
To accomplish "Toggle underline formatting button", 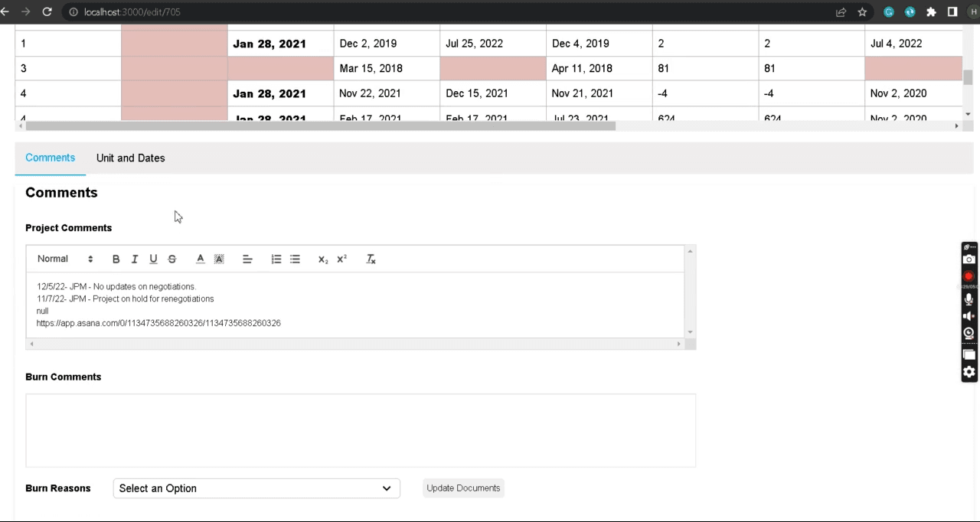I will pyautogui.click(x=153, y=259).
